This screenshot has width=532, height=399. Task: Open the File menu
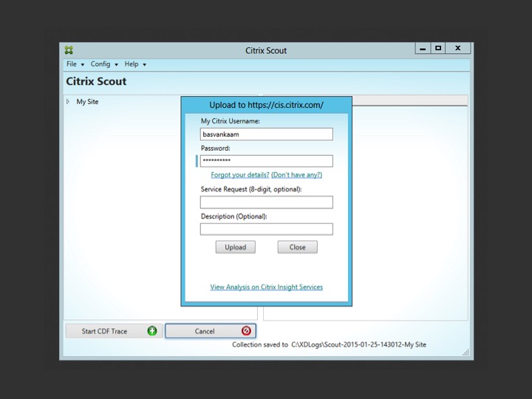(x=72, y=64)
